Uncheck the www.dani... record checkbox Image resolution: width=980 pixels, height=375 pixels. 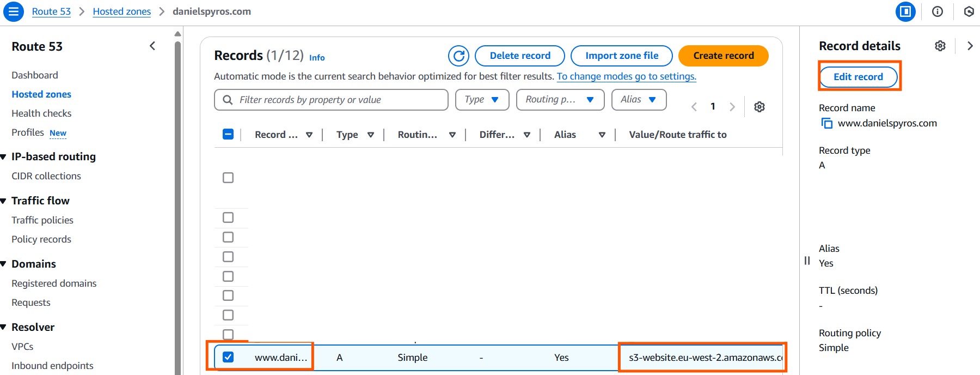[228, 357]
